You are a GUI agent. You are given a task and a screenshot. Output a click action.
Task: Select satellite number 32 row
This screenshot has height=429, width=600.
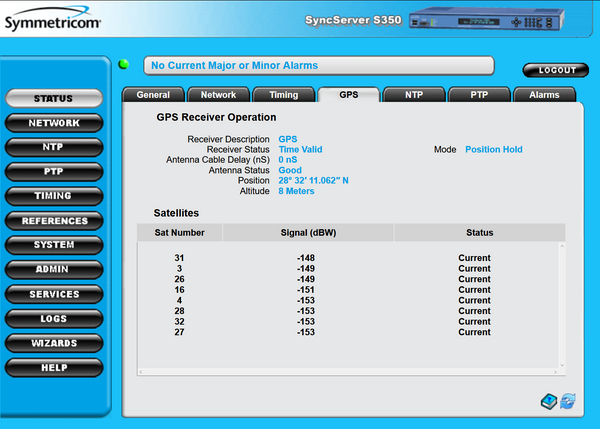348,321
